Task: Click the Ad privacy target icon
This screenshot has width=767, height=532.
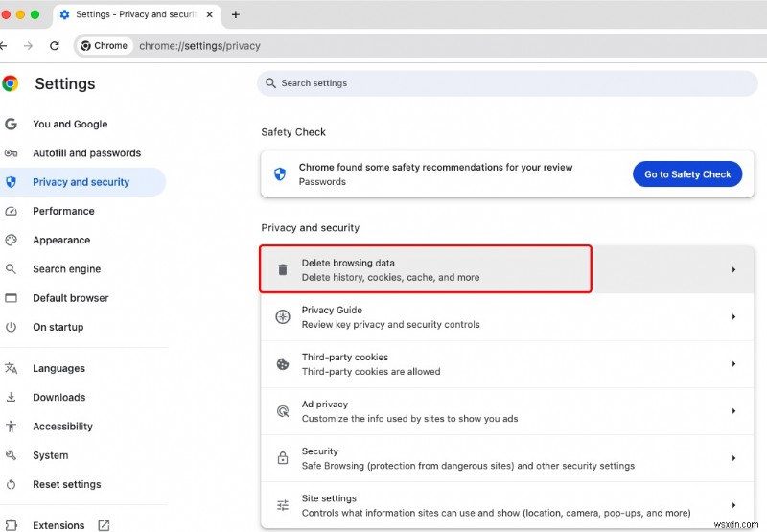Action: pyautogui.click(x=283, y=411)
